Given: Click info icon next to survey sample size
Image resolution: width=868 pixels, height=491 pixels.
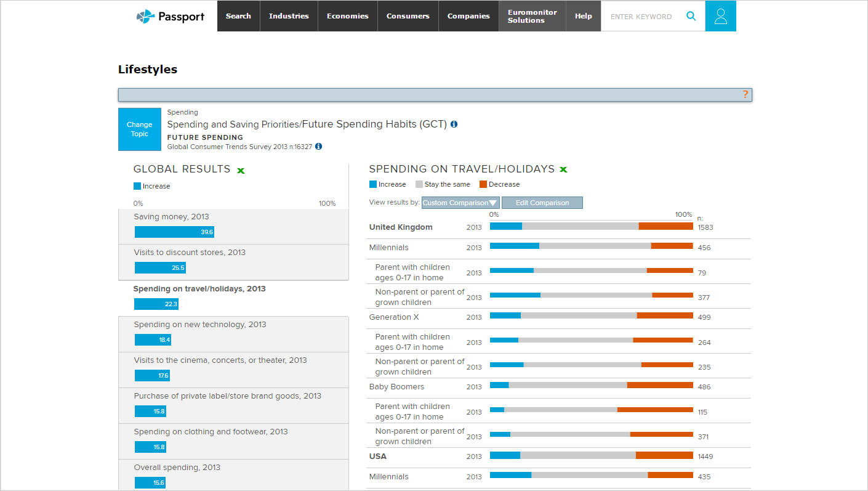Looking at the screenshot, I should 318,147.
